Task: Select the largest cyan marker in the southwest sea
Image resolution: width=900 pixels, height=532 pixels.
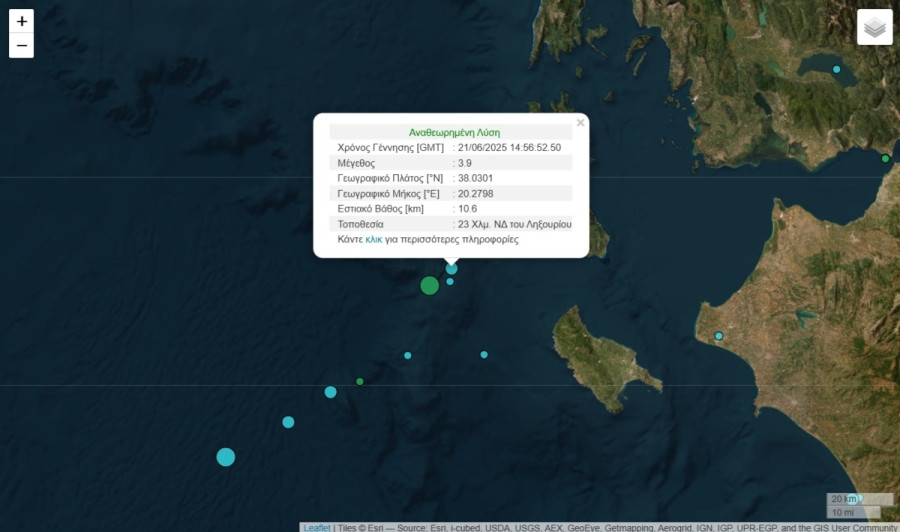Action: point(226,457)
